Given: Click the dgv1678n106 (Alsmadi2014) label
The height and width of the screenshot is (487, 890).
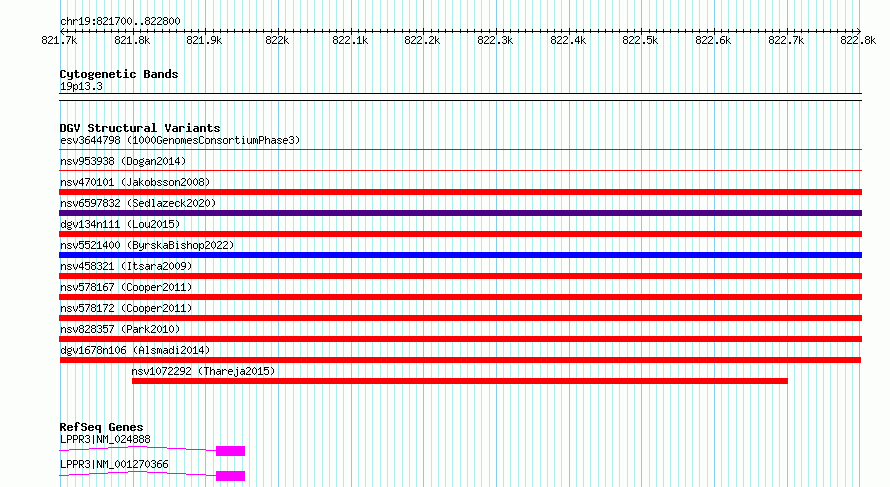Looking at the screenshot, I should tap(135, 350).
